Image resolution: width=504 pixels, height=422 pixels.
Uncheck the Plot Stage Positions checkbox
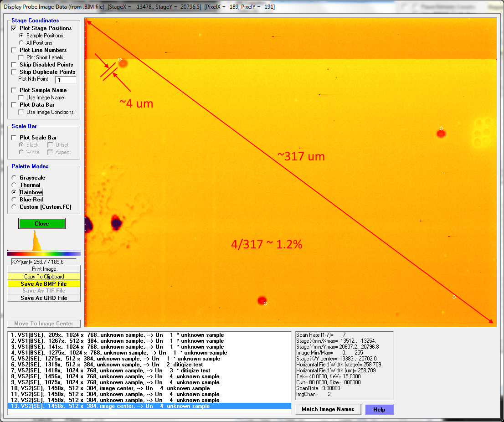[x=14, y=28]
